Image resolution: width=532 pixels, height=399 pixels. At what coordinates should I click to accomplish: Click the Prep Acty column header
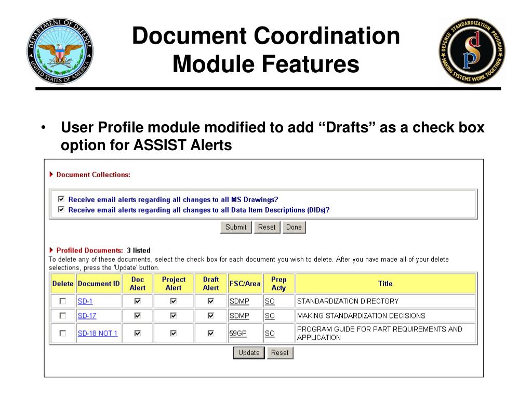[x=278, y=284]
